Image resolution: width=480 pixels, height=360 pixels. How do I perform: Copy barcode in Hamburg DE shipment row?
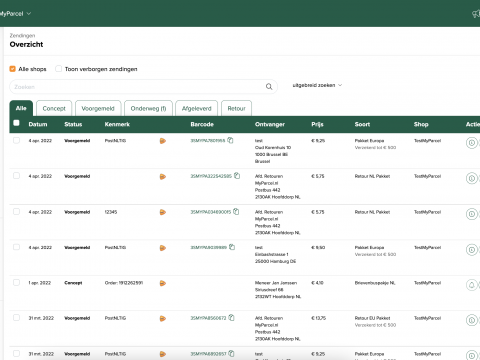tap(232, 247)
